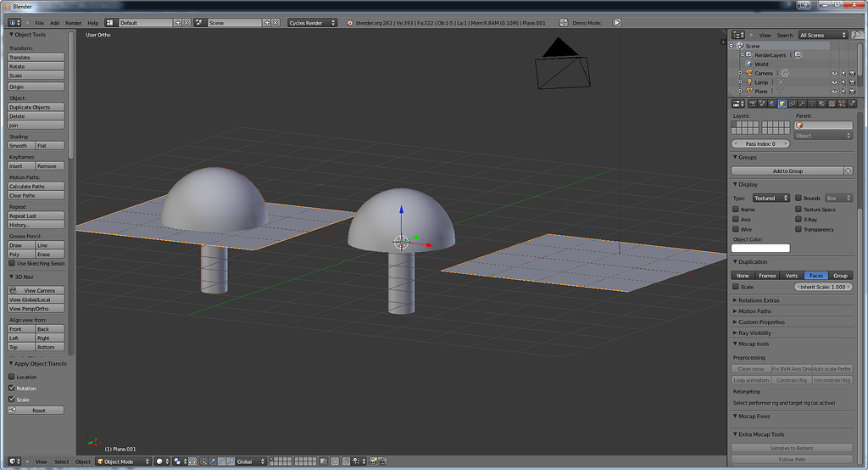
Task: Enable the Bounds checkbox
Action: 798,198
